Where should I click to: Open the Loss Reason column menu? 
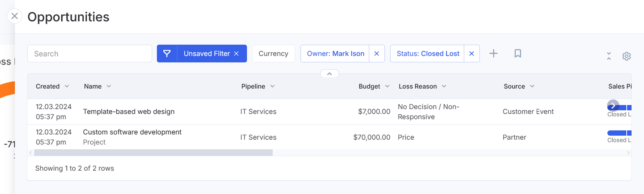click(x=444, y=86)
